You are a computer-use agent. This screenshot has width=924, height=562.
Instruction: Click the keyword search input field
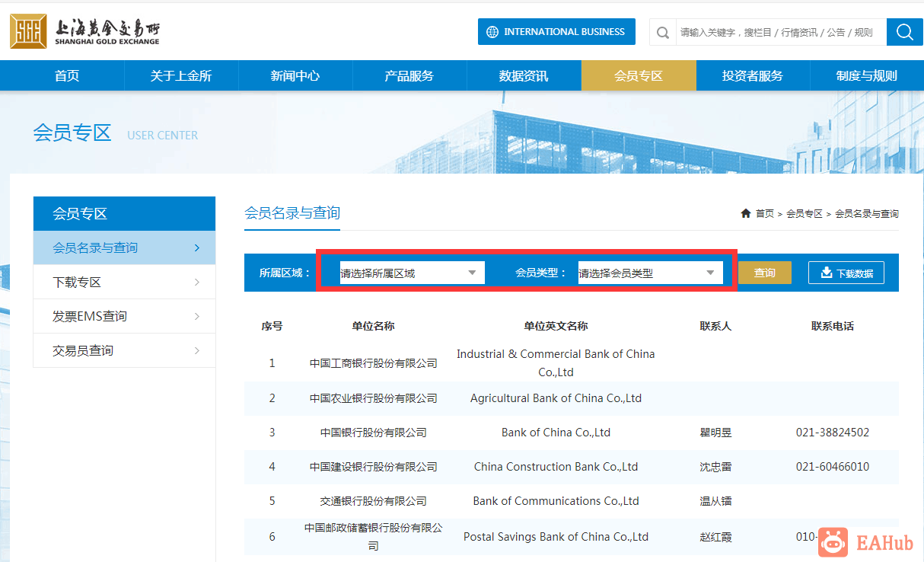pos(781,32)
